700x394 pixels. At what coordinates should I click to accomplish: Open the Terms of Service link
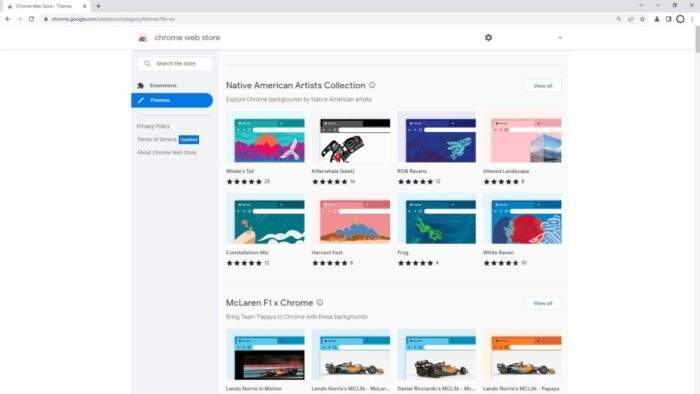pyautogui.click(x=157, y=139)
